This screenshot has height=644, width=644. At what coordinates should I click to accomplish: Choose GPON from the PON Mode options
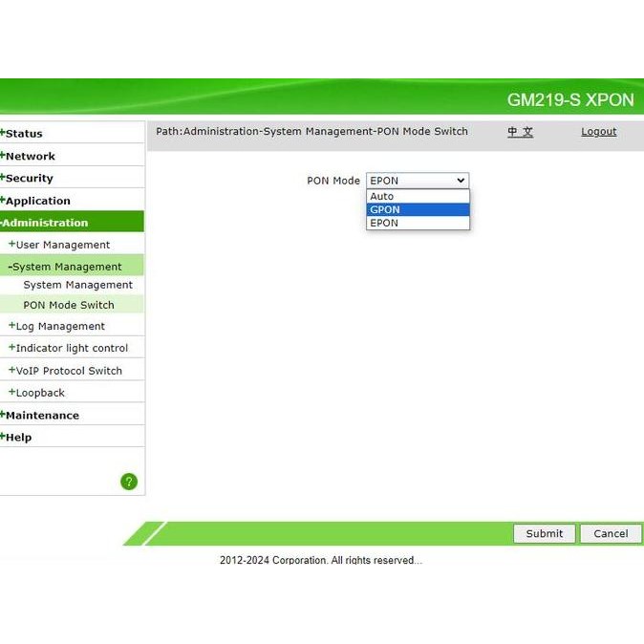418,209
